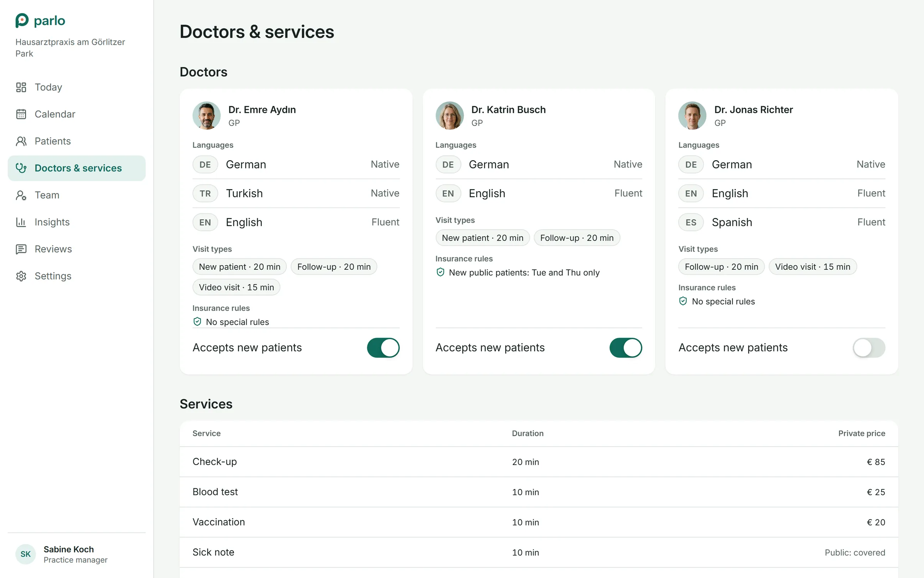This screenshot has width=924, height=578.
Task: Click the Settings gear icon
Action: point(21,276)
